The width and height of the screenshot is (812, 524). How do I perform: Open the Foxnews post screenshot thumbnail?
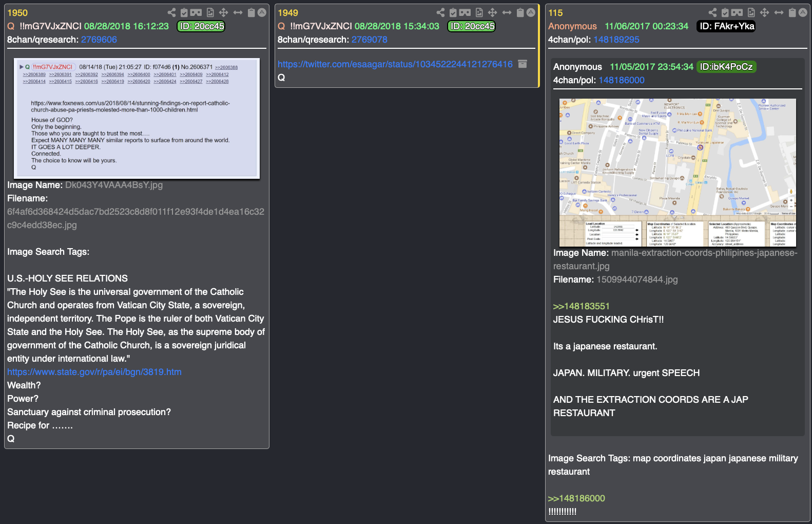coord(137,118)
